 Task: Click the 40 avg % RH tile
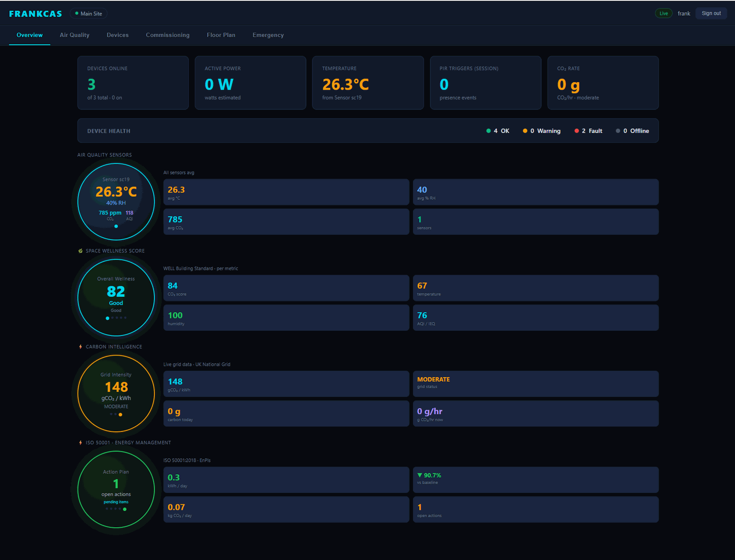coord(536,192)
